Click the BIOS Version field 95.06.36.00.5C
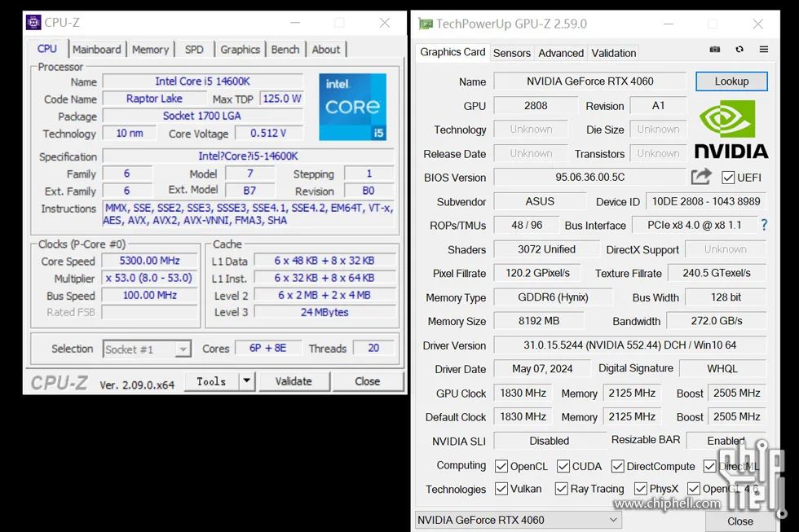 tap(590, 177)
